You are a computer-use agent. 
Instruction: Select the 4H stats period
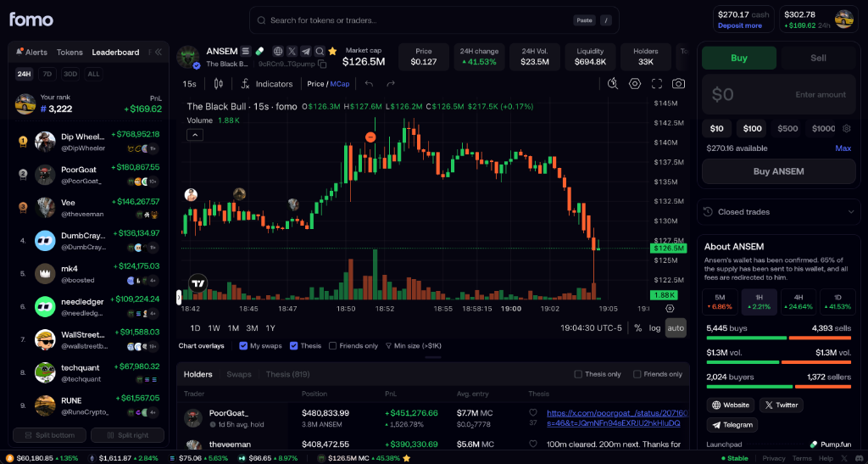tap(798, 302)
